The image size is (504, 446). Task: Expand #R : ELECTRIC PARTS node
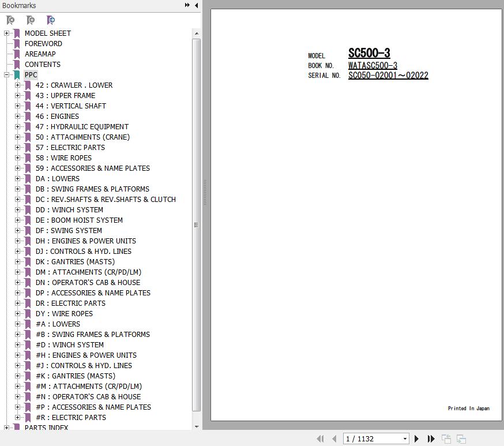click(x=17, y=417)
